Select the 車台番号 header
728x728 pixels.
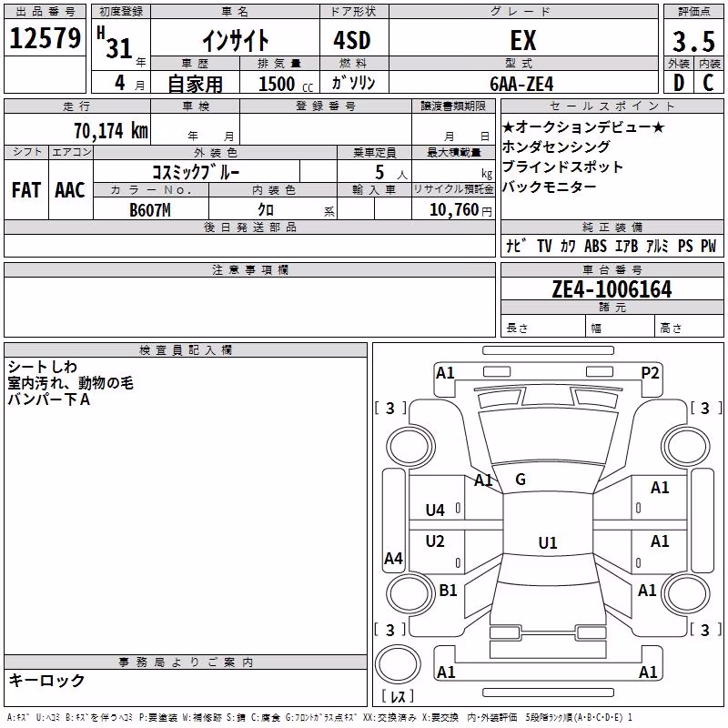[612, 269]
